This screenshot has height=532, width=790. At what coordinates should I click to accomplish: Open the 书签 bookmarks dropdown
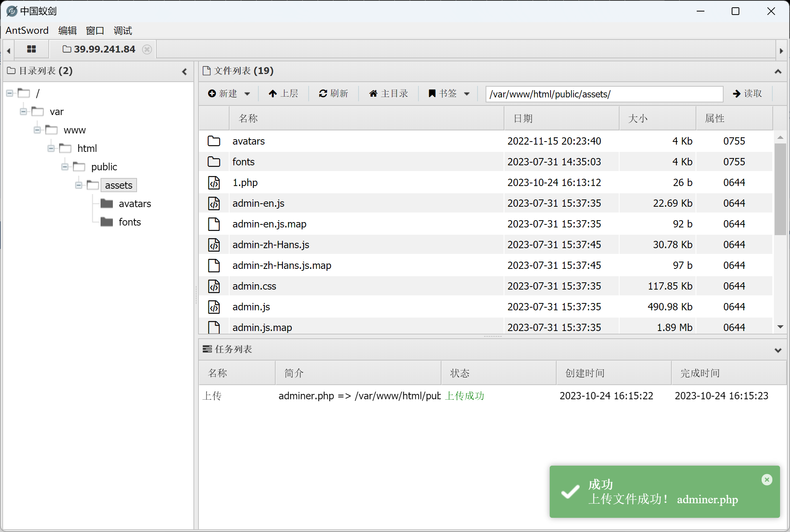point(449,94)
